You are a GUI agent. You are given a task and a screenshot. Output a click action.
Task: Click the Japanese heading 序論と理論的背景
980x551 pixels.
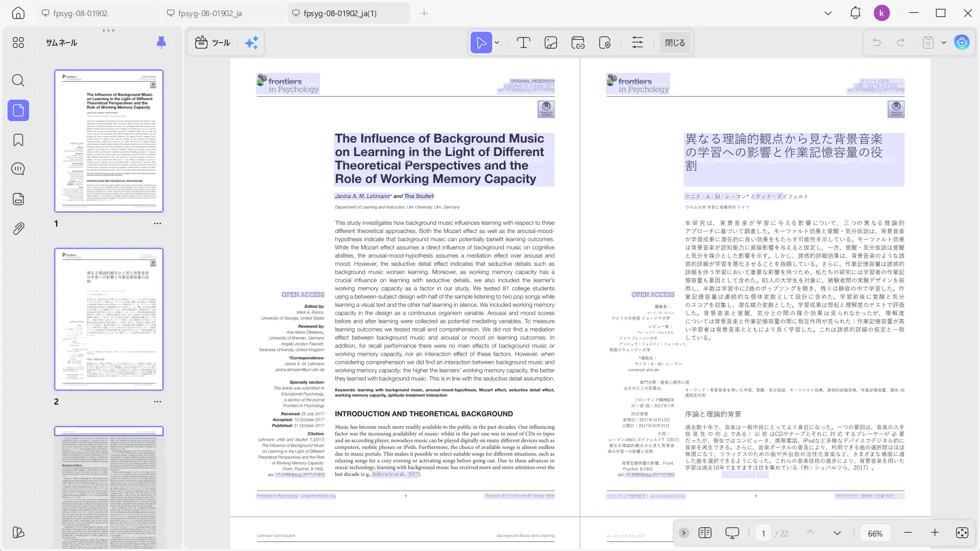point(713,414)
